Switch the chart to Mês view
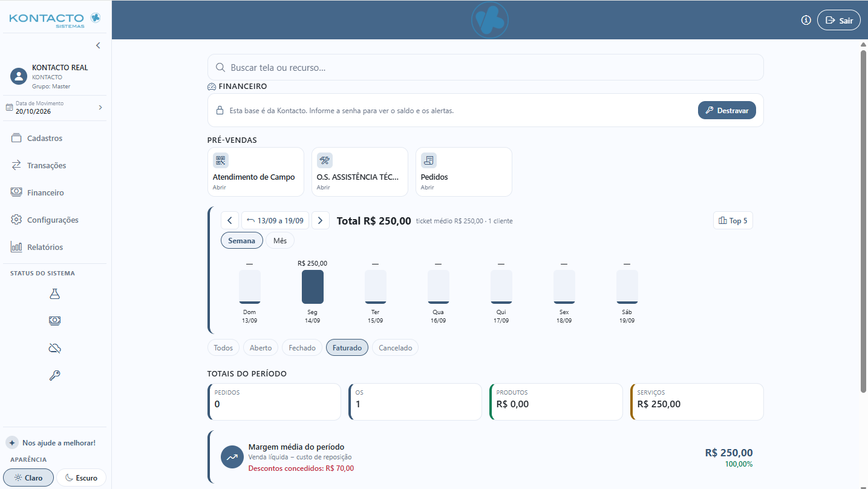This screenshot has width=868, height=489. tap(280, 240)
